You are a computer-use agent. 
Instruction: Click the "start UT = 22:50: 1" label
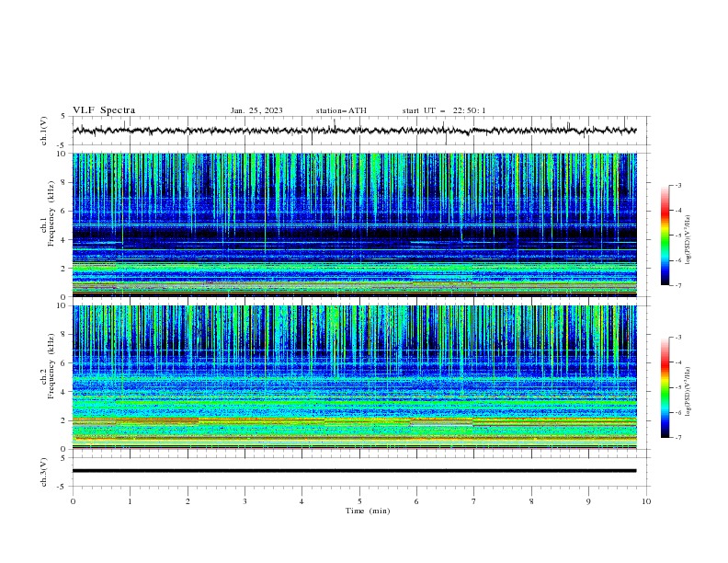coord(444,110)
